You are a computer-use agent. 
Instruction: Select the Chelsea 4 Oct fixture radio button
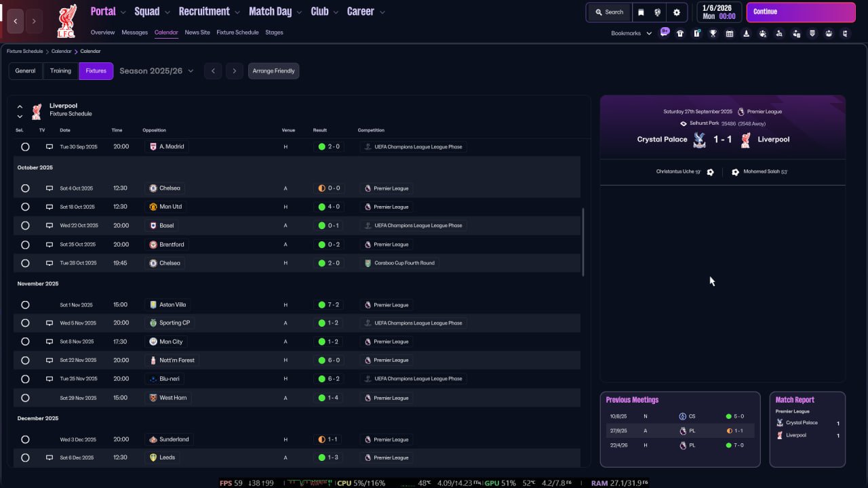pos(25,188)
